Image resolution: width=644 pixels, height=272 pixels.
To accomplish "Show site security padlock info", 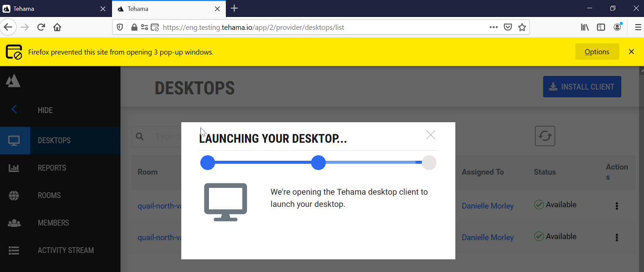I will 134,27.
